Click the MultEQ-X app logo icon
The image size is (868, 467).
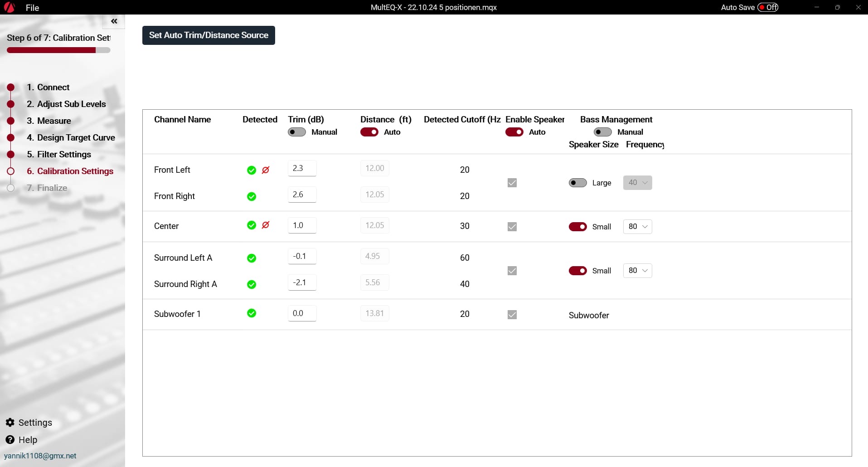[9, 7]
